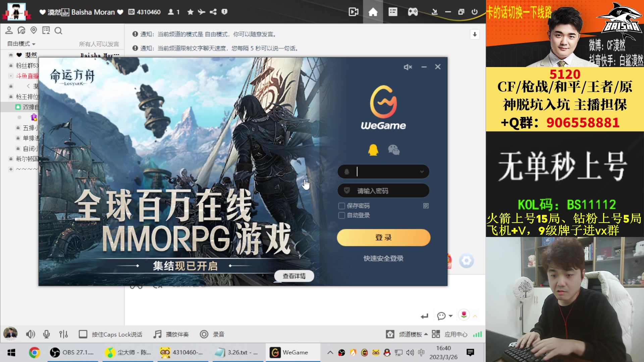The image size is (644, 362).
Task: Open the list panel icon in YY title bar
Action: [x=393, y=12]
